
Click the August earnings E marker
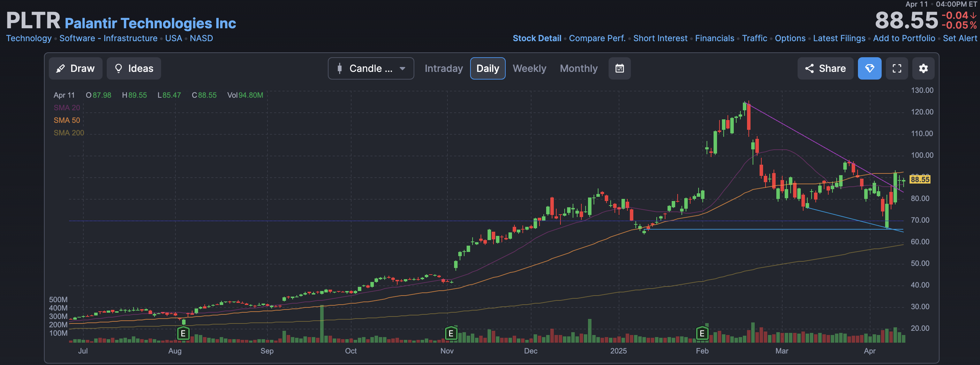pos(183,333)
